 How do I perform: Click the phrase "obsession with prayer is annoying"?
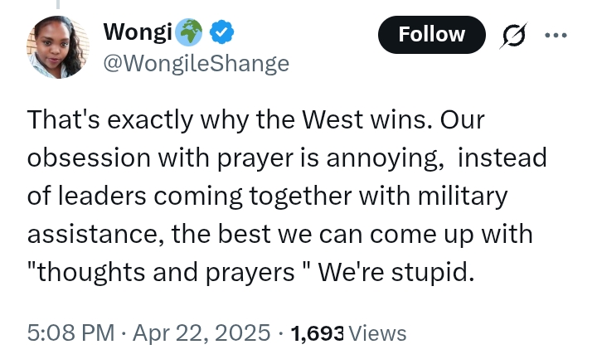pos(235,158)
